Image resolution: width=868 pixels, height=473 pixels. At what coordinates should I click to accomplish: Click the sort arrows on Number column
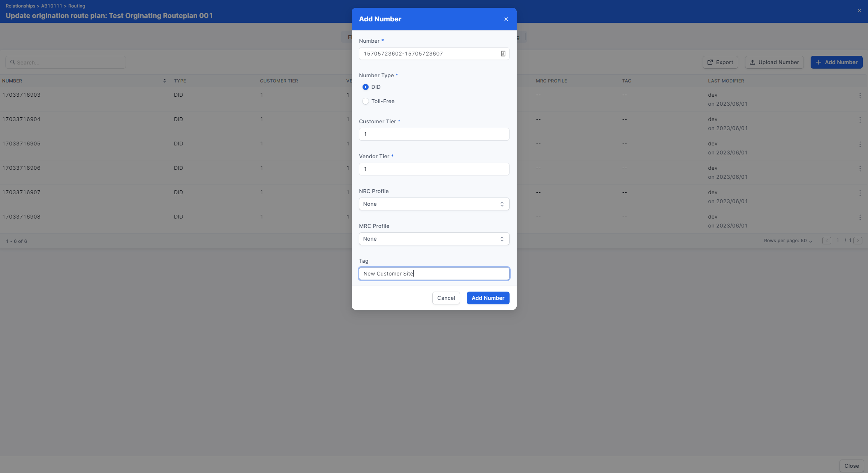click(x=164, y=81)
